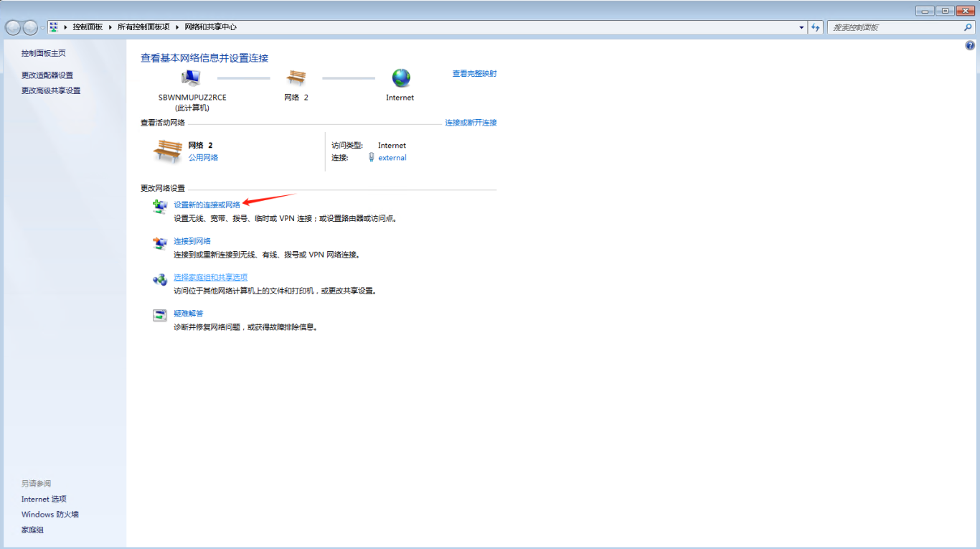Viewport: 980px width, 549px height.
Task: Click the Internet globe icon
Action: [x=400, y=78]
